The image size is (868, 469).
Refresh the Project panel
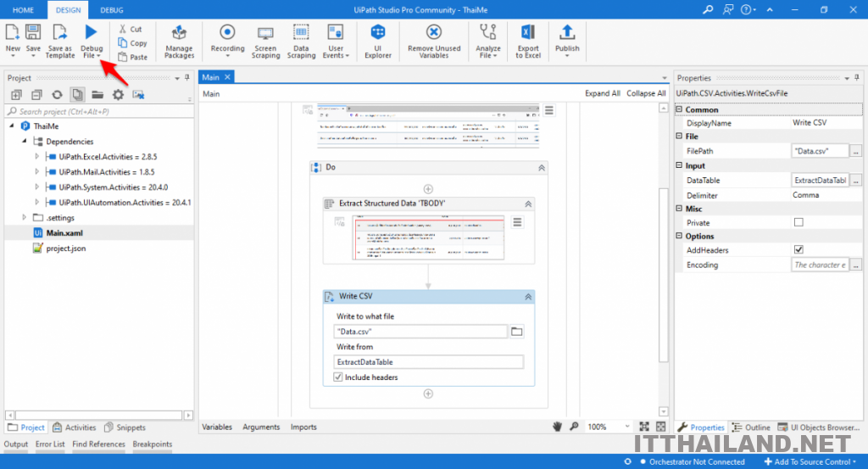pos(57,95)
